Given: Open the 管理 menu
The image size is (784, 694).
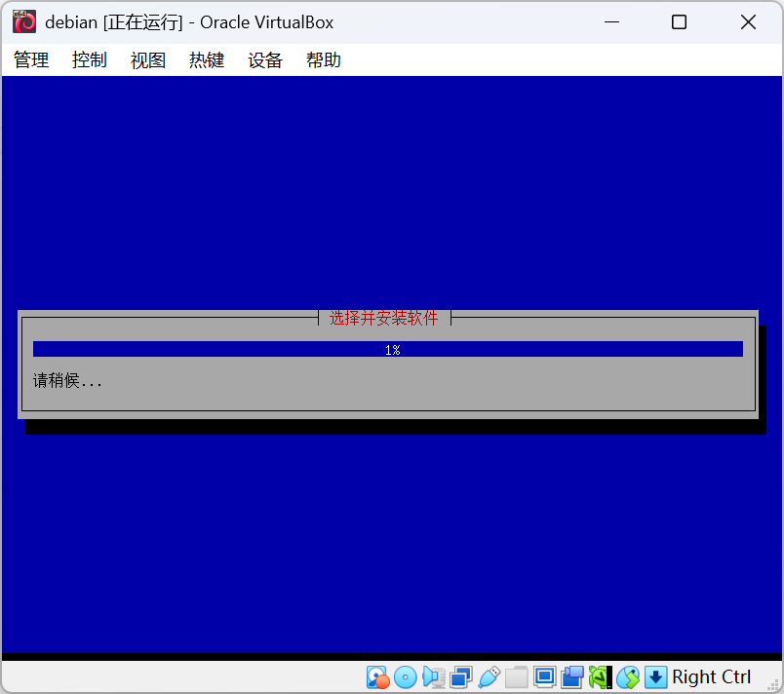Looking at the screenshot, I should coord(31,60).
